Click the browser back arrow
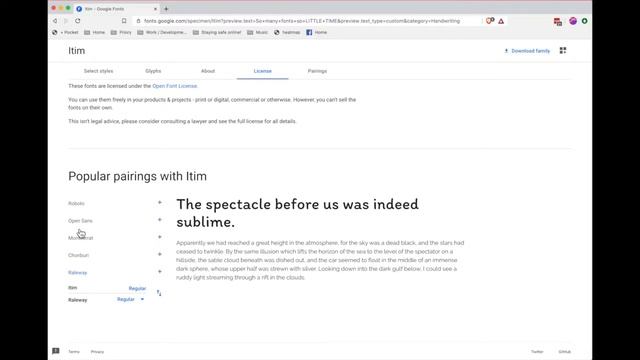Viewport: 640px width, 360px height. point(55,21)
